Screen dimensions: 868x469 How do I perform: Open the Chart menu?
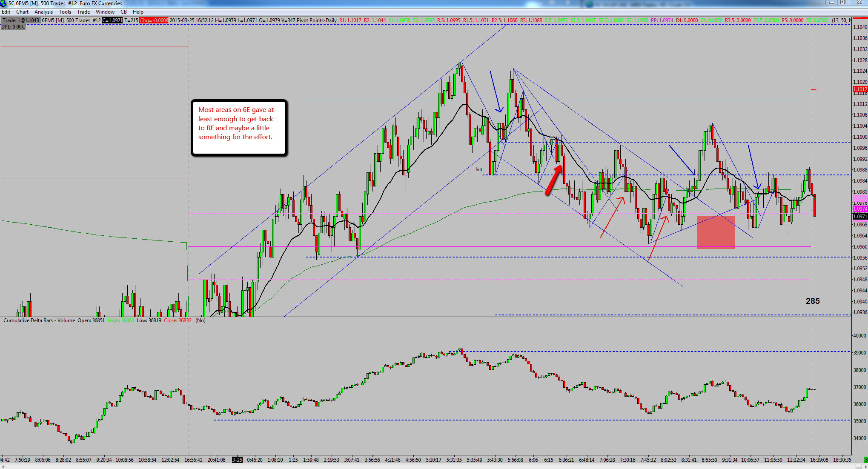tap(23, 12)
